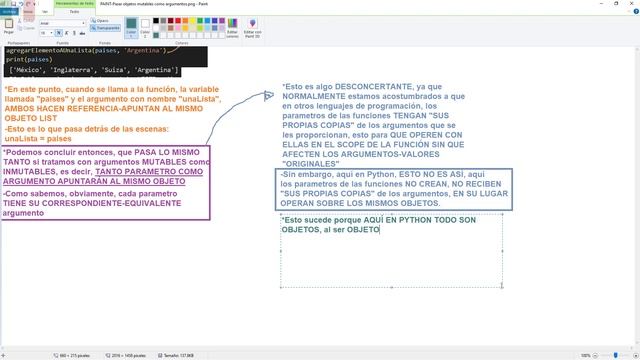Click Editar con Paint 3D
The height and width of the screenshot is (360, 640).
click(x=252, y=28)
